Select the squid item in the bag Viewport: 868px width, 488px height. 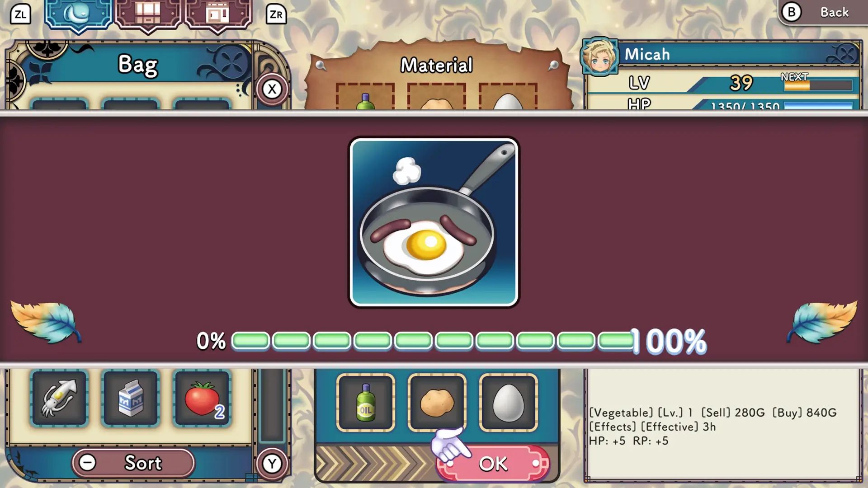pos(59,398)
